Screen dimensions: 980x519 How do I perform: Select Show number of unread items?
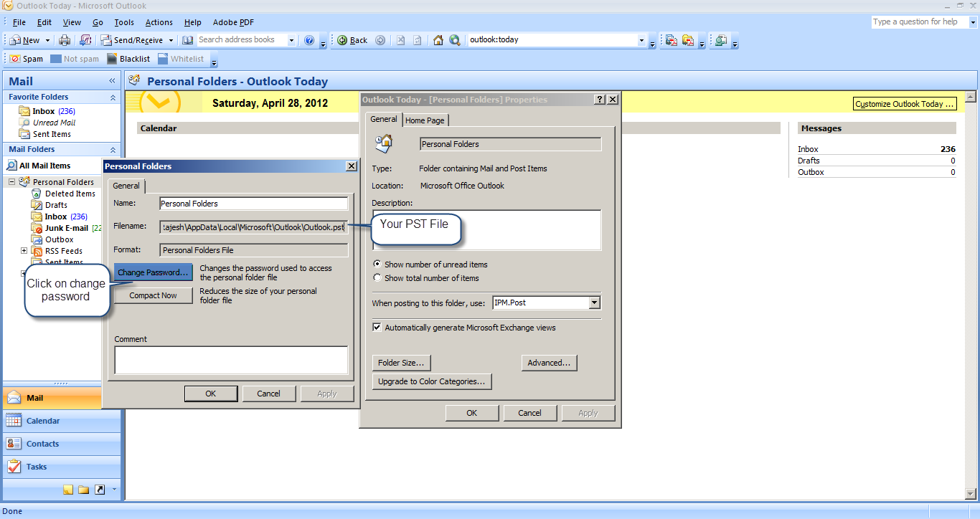point(377,265)
